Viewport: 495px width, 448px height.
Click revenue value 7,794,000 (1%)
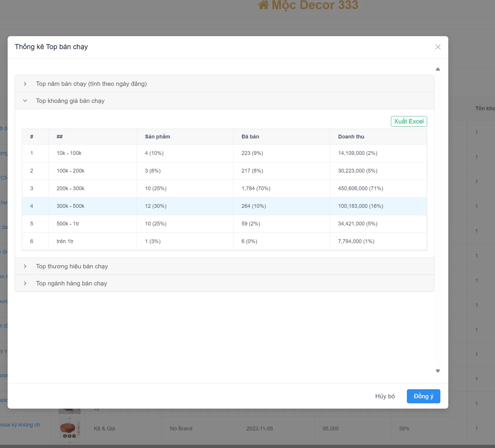(x=356, y=241)
